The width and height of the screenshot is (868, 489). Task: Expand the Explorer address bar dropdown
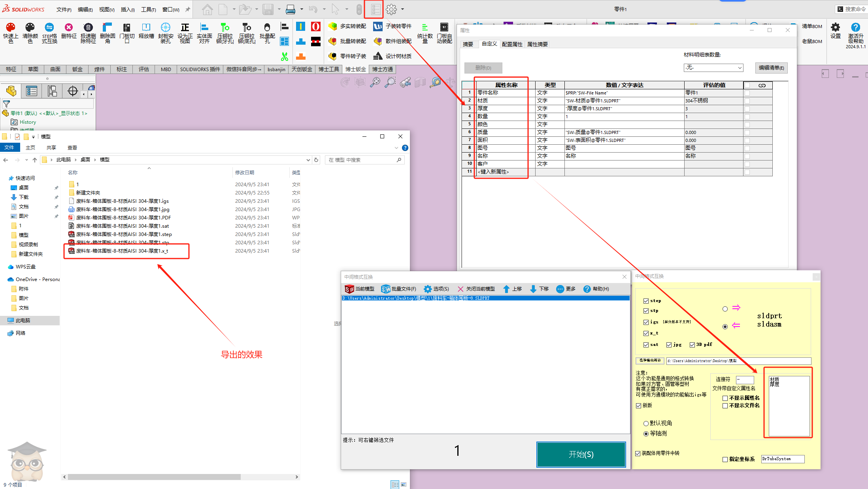point(308,160)
